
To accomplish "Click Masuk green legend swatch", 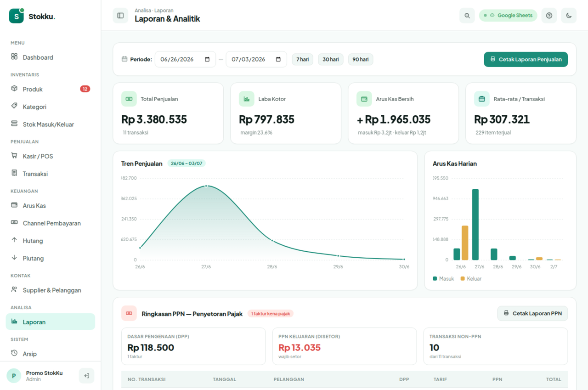I will coord(435,279).
